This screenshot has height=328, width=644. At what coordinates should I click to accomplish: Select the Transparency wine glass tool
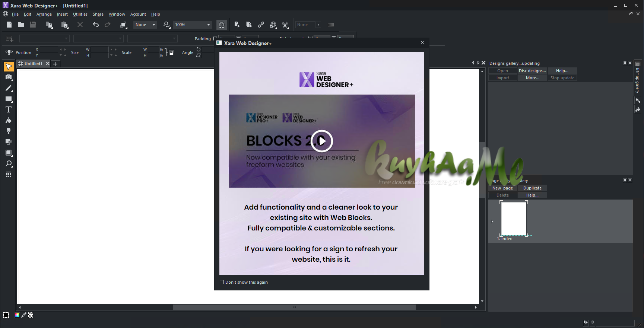pyautogui.click(x=9, y=131)
